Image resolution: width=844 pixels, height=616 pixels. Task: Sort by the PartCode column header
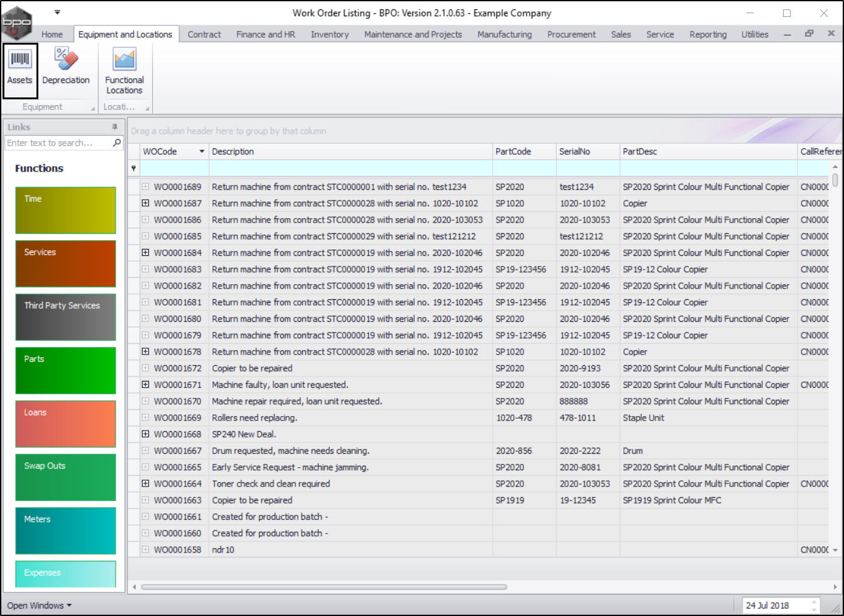pyautogui.click(x=524, y=151)
